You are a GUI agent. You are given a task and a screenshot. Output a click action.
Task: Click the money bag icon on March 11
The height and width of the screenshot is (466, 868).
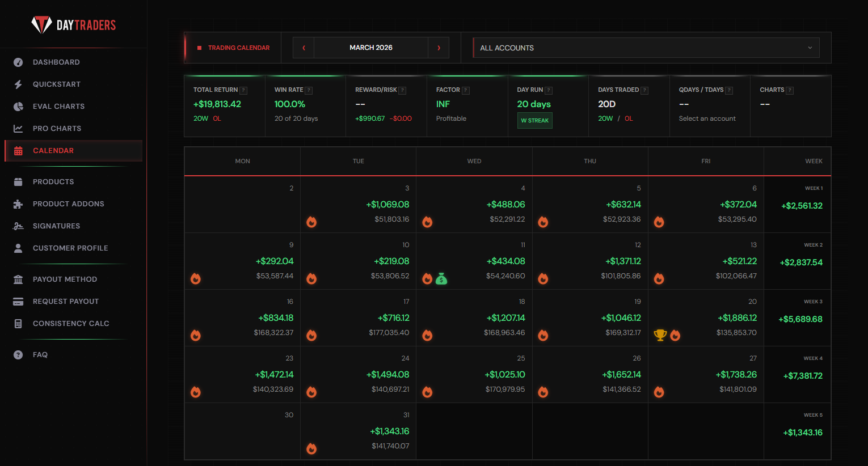[x=441, y=278]
